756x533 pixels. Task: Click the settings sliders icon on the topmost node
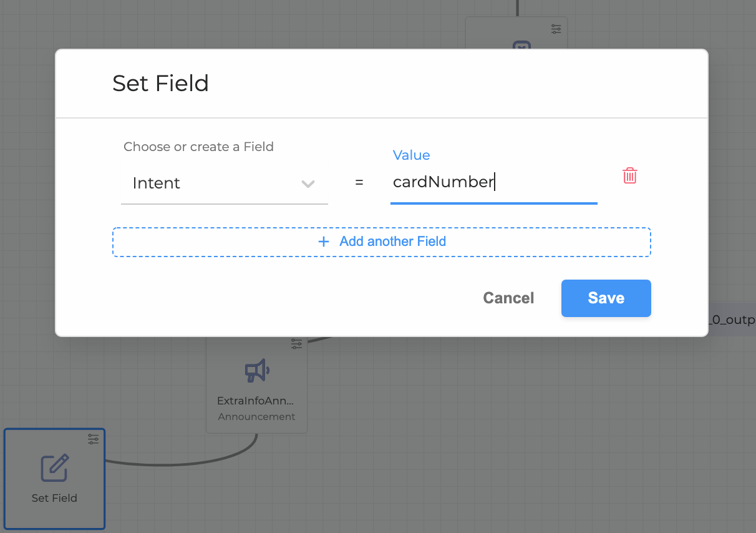[556, 28]
